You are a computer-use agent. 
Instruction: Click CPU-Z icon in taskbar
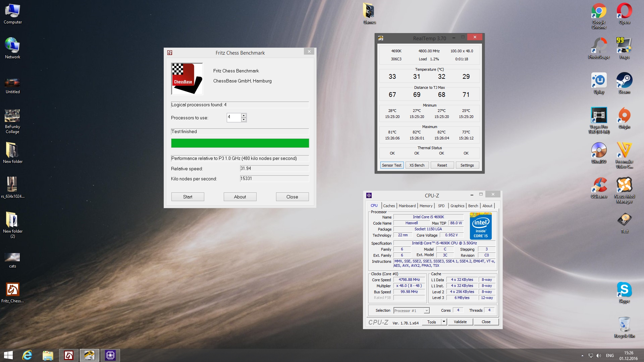coord(110,355)
